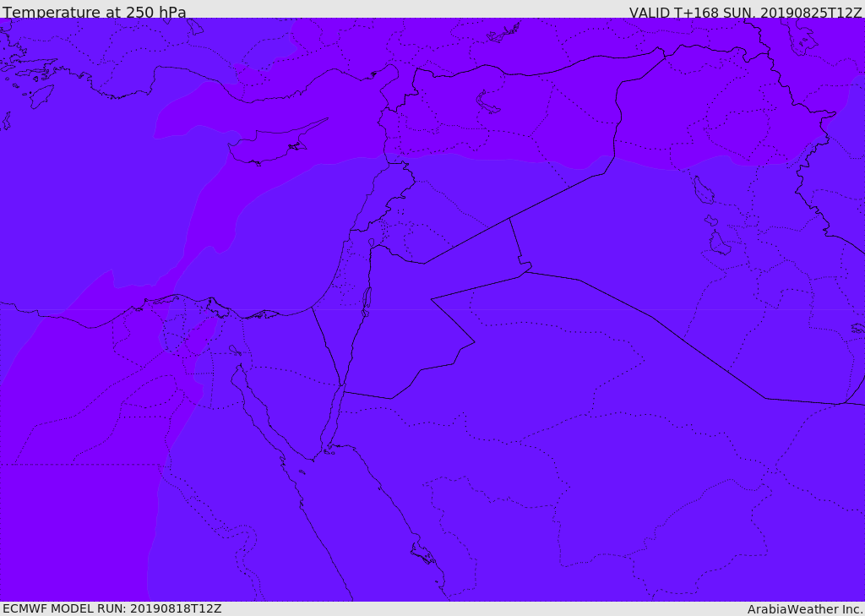Click the 'VALID T+168 SUN. 20190825T12Z' label

click(x=745, y=12)
